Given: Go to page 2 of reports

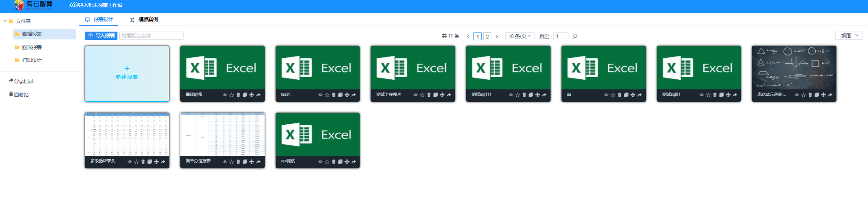Looking at the screenshot, I should 487,36.
